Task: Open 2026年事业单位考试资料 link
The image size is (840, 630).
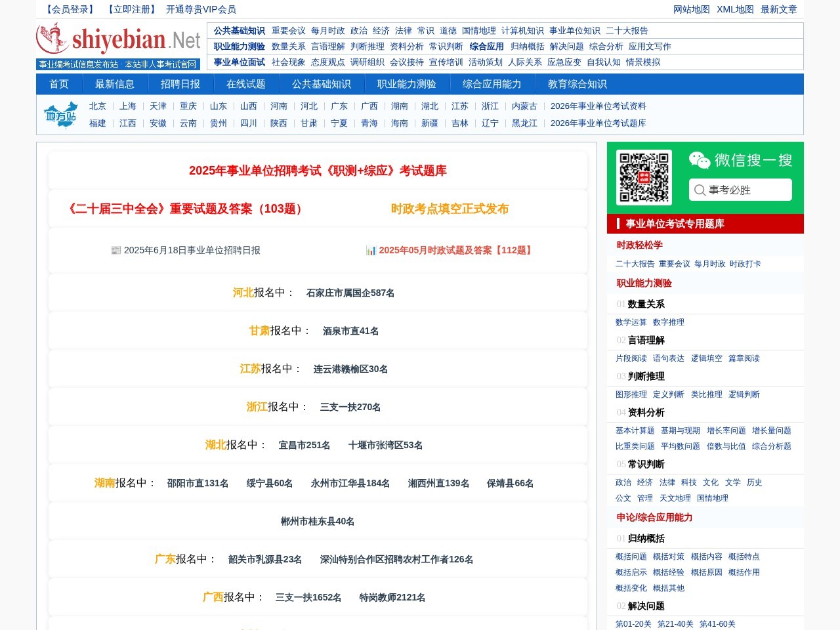Action: tap(598, 106)
